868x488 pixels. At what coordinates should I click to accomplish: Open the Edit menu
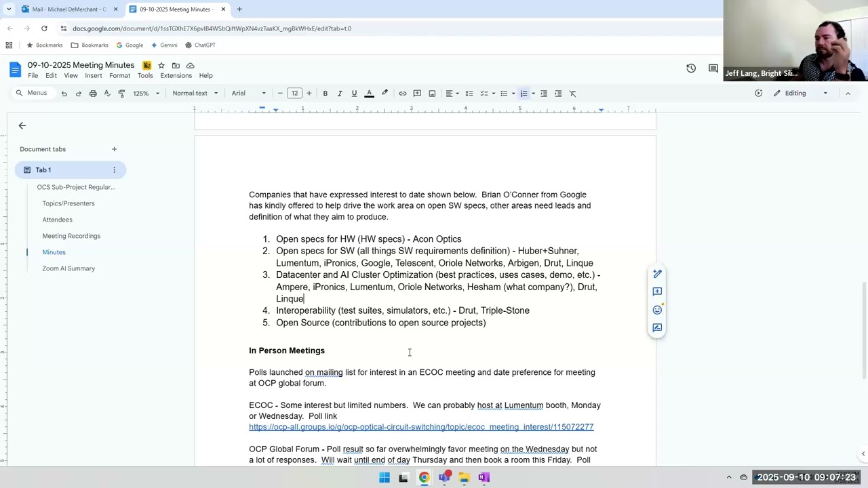click(x=51, y=75)
